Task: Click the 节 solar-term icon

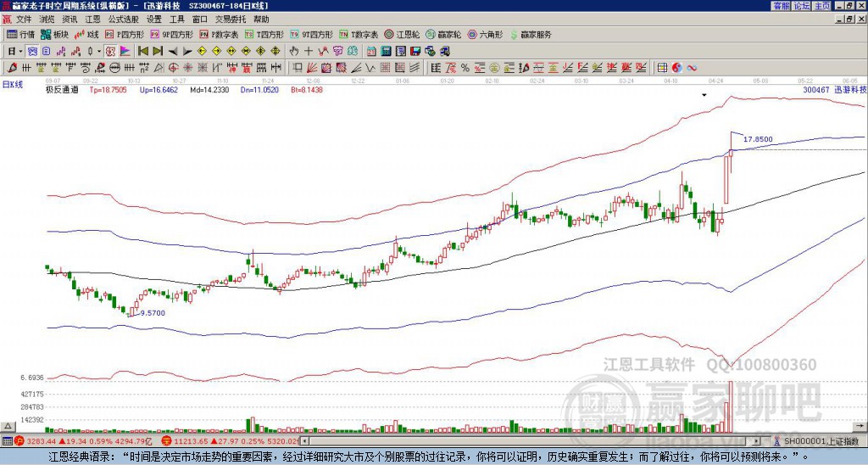Action: coord(337,52)
